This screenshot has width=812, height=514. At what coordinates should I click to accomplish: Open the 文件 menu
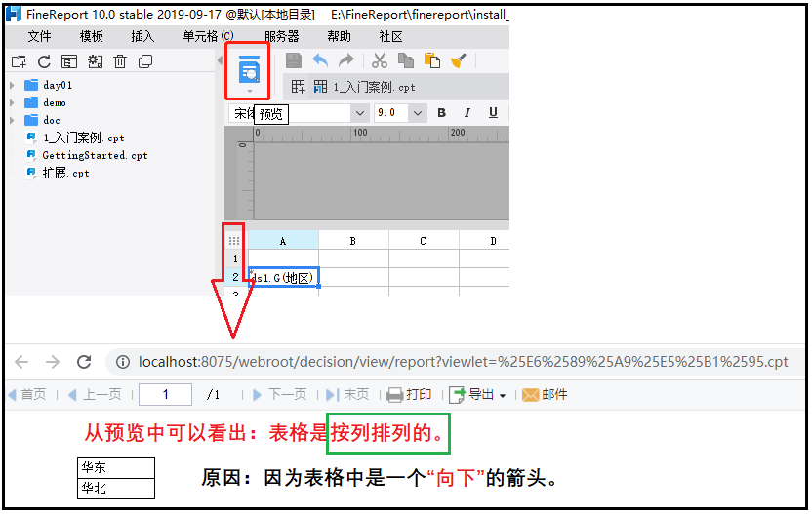39,37
